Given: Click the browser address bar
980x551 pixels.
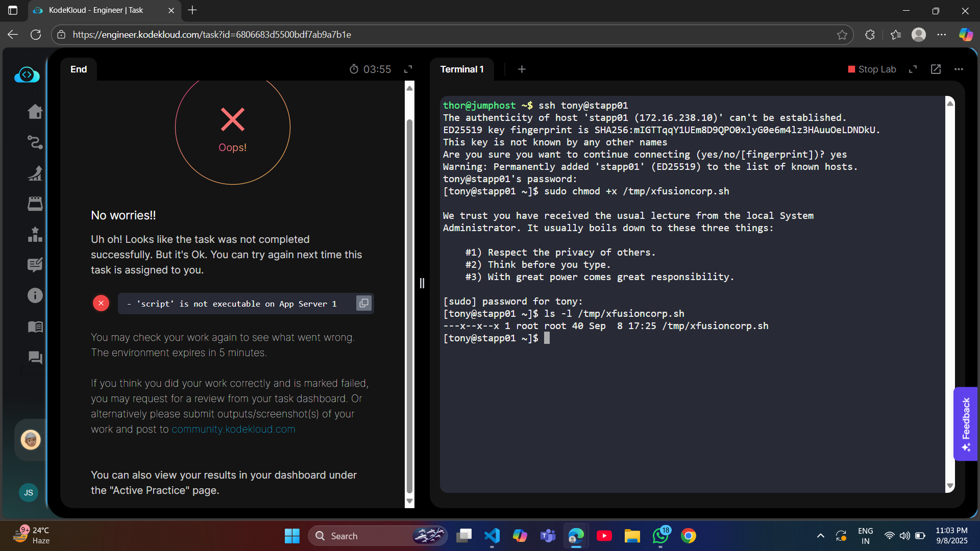Looking at the screenshot, I should pos(449,35).
